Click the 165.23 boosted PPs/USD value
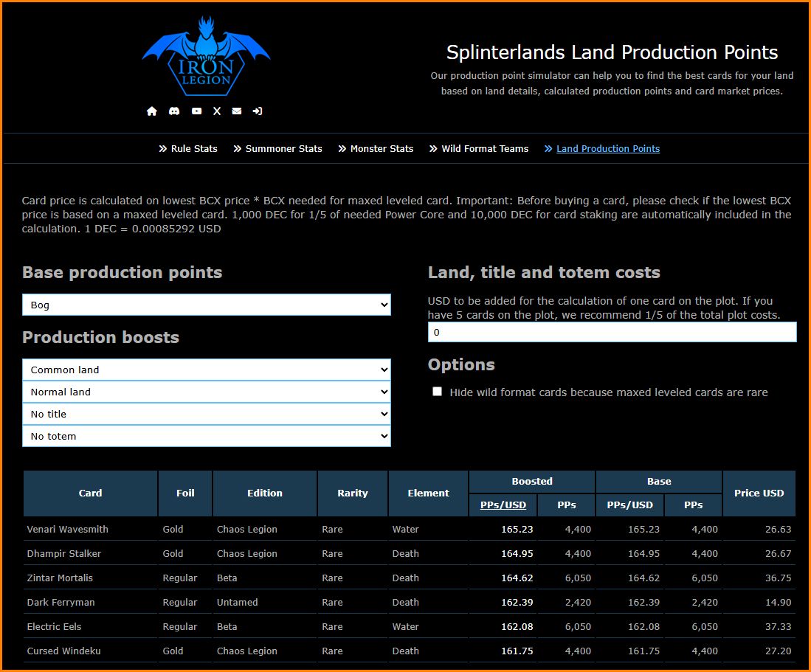This screenshot has height=672, width=811. click(517, 530)
